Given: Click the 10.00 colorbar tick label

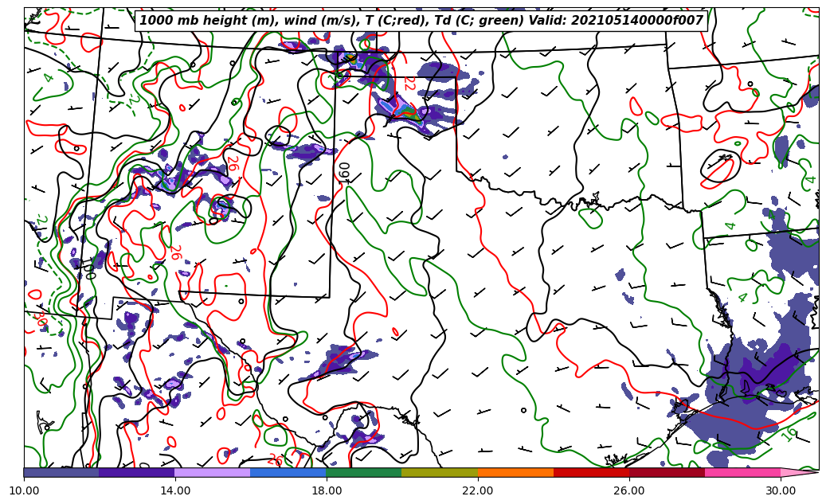Looking at the screenshot, I should [x=24, y=490].
